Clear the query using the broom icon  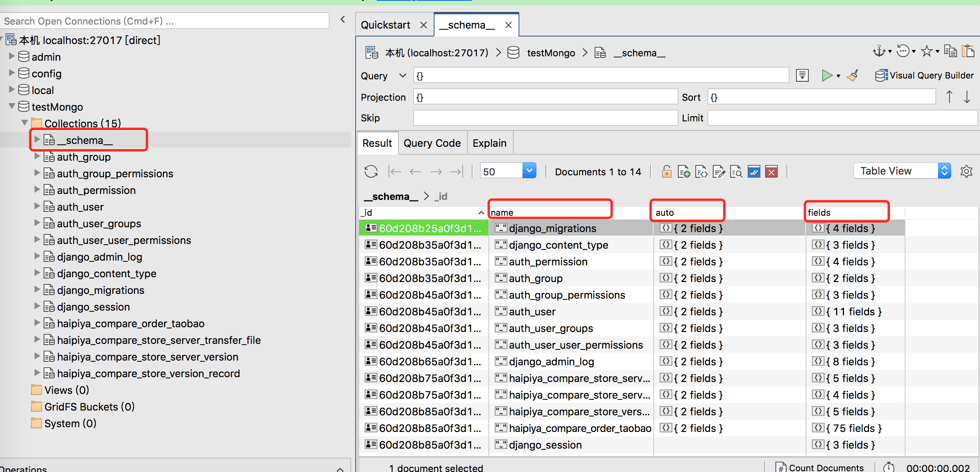pos(853,75)
